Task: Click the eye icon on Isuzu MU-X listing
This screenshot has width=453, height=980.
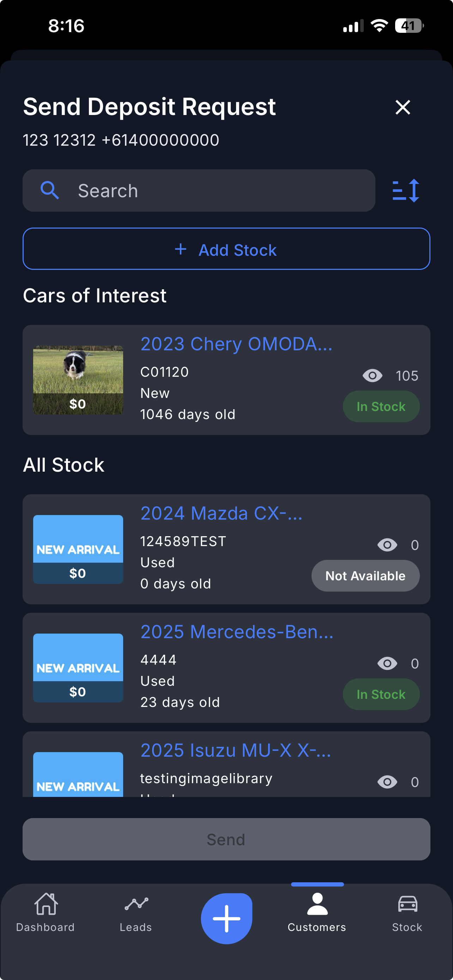Action: point(387,782)
